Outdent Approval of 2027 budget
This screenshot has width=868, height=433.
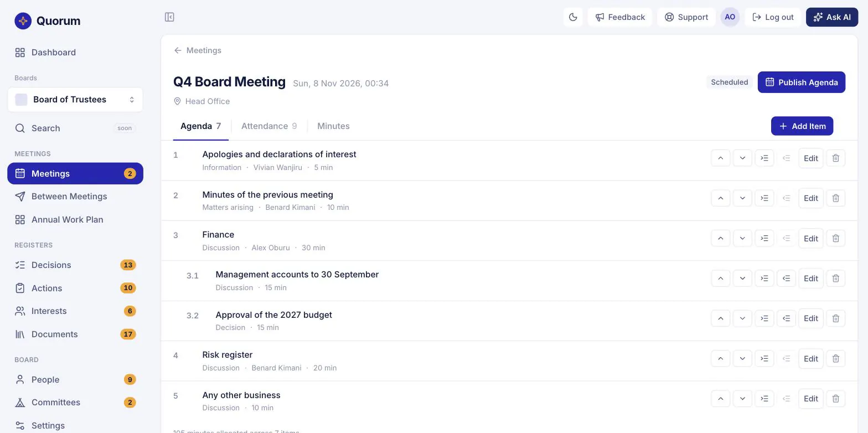(786, 318)
